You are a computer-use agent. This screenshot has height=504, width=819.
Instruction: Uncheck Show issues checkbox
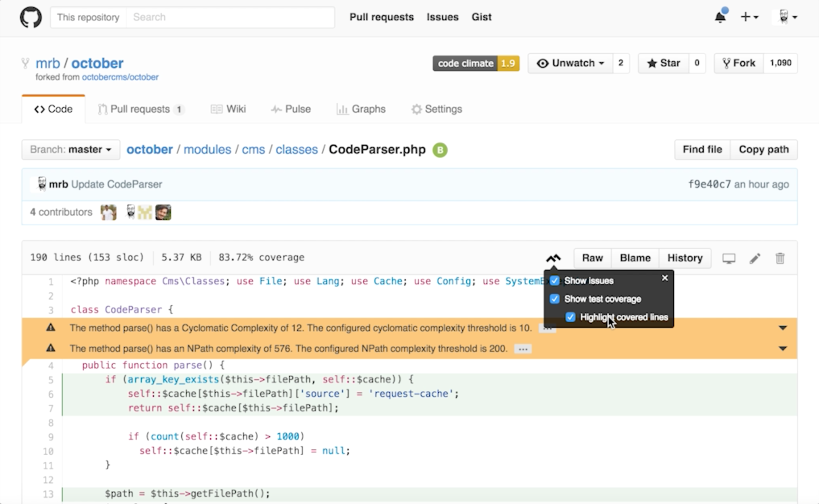click(x=555, y=281)
